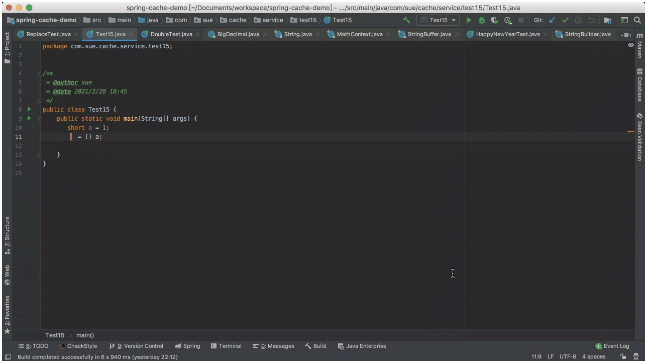Start debugging with the bug icon
The width and height of the screenshot is (646, 361).
(x=481, y=20)
